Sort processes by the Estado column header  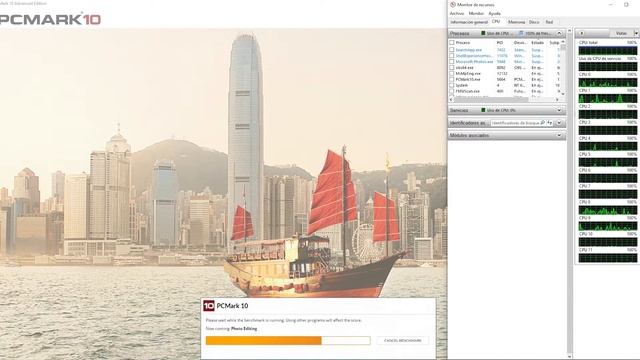pos(538,42)
